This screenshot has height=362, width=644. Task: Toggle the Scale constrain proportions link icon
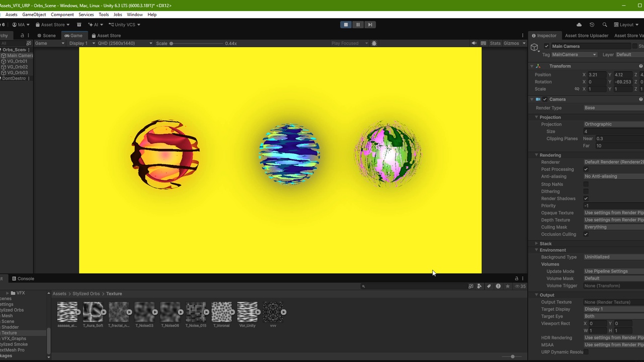(577, 89)
